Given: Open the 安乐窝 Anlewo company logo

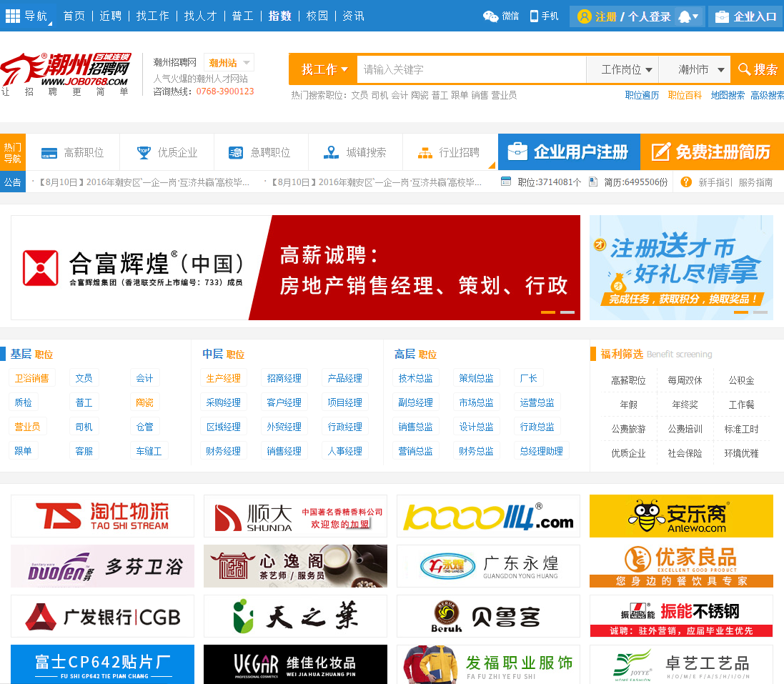Looking at the screenshot, I should tap(681, 516).
